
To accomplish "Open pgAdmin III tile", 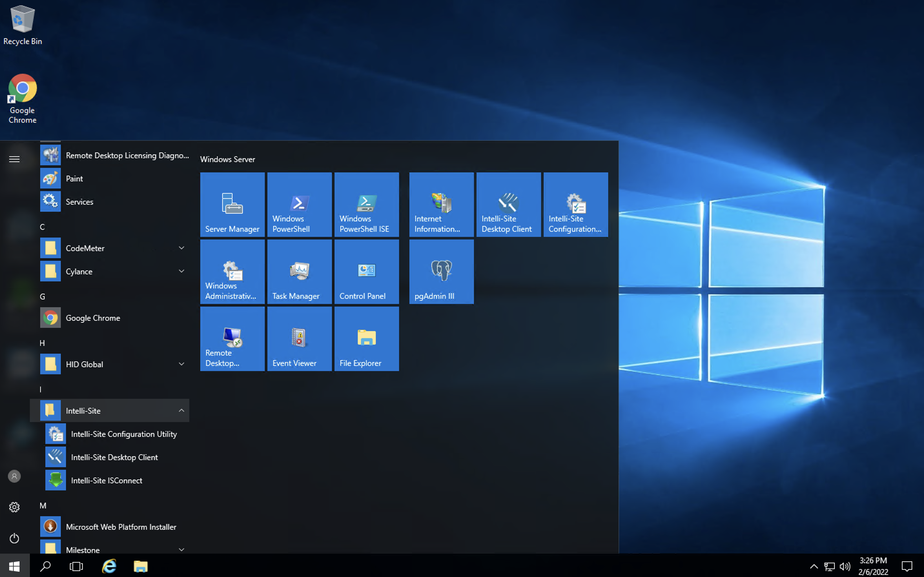I will [441, 272].
